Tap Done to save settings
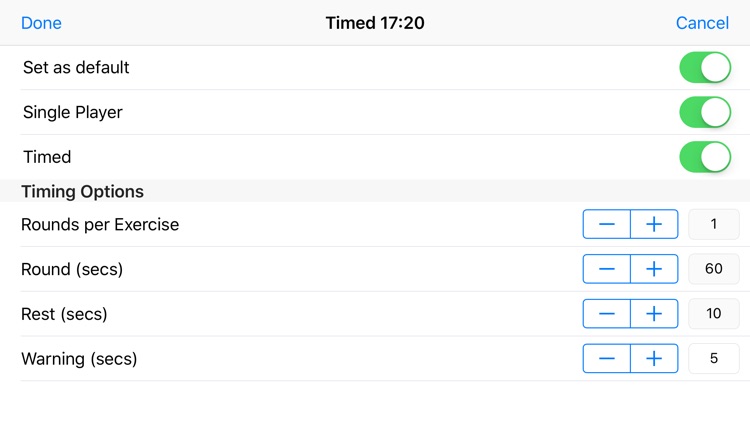 41,23
